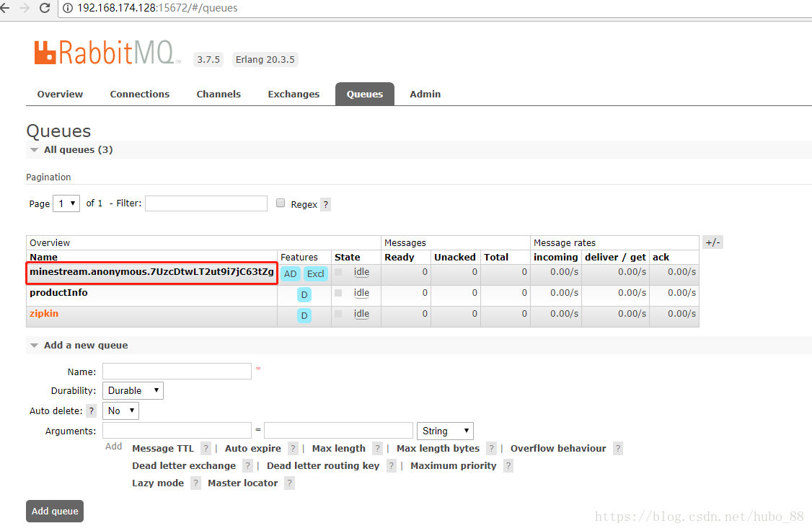Click the Dead letter exchange help icon

coord(247,466)
